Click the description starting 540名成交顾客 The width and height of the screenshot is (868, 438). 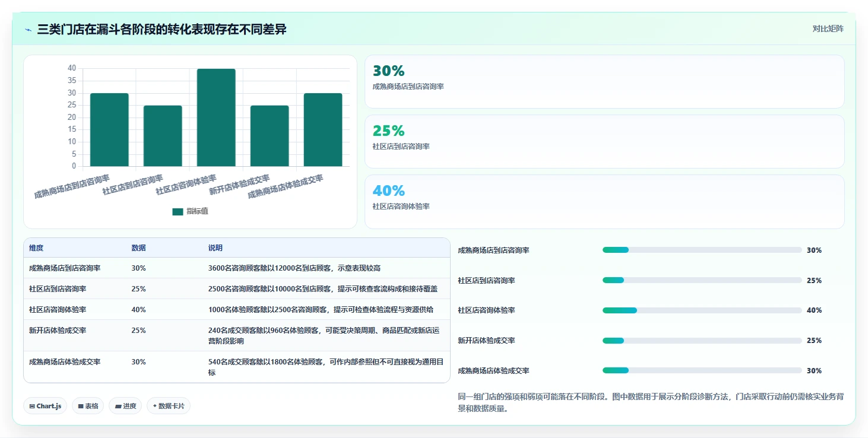325,367
